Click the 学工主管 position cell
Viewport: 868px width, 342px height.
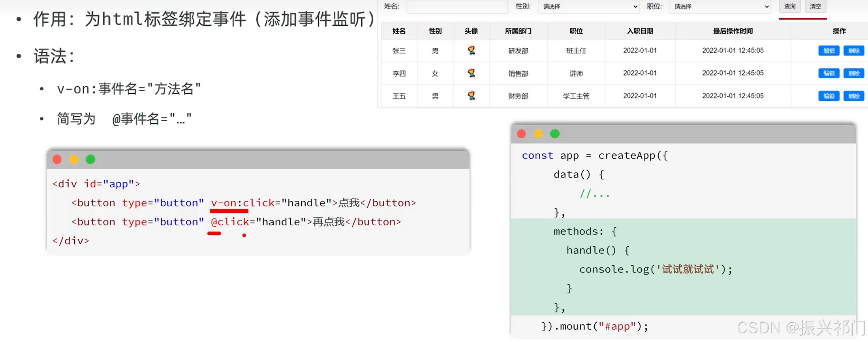(576, 96)
